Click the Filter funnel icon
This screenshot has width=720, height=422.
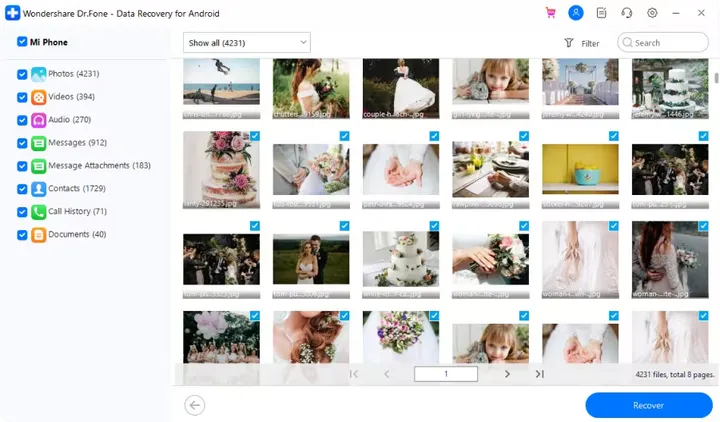tap(569, 43)
